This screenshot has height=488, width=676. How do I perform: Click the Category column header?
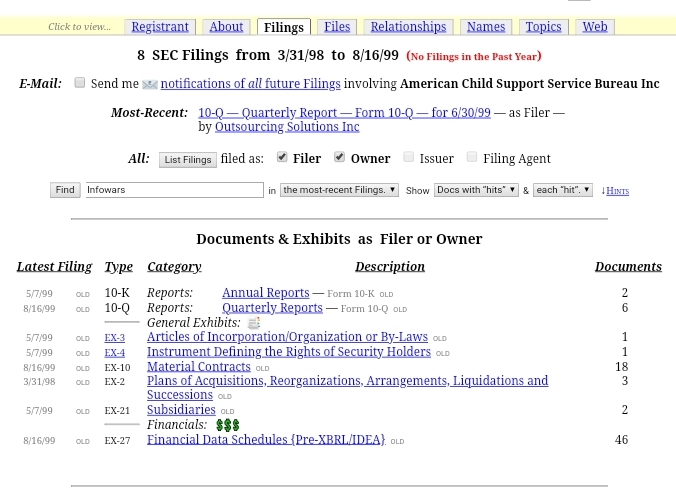click(x=174, y=267)
